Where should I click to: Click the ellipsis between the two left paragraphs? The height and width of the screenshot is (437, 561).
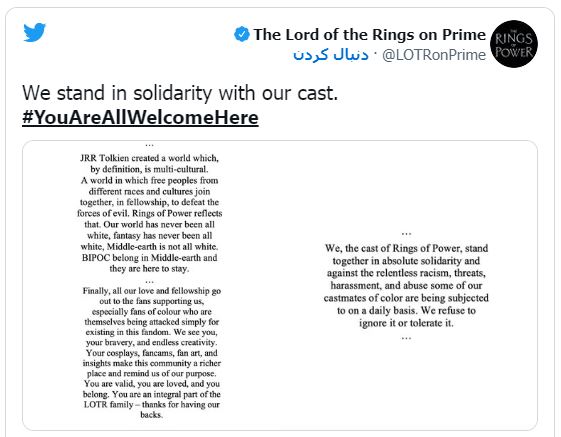150,282
